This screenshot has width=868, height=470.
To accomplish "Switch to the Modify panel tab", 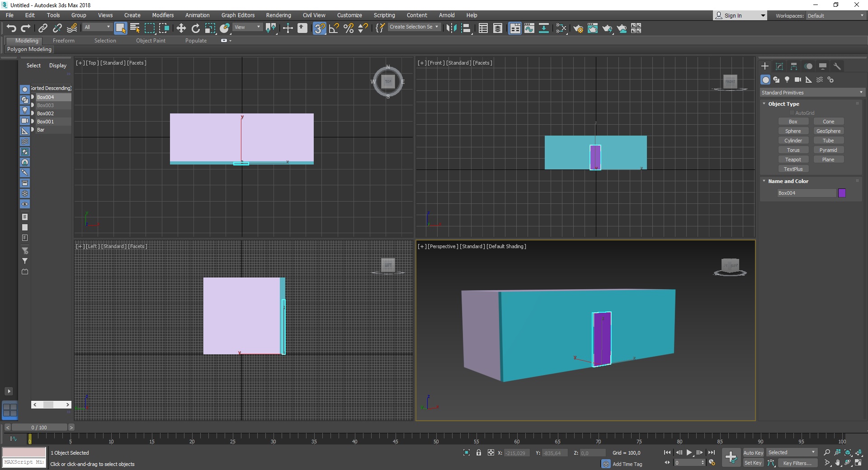I will 779,66.
